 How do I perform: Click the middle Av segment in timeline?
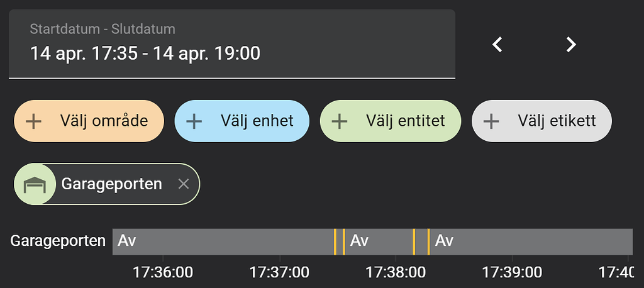[379, 241]
